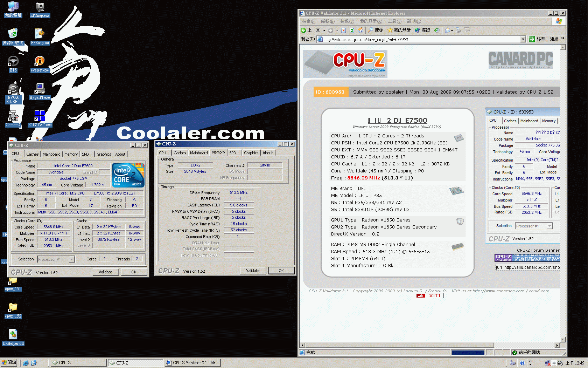This screenshot has height=368, width=588.
Task: Click the taskbar clock 上午 12:49
Action: coord(575,363)
